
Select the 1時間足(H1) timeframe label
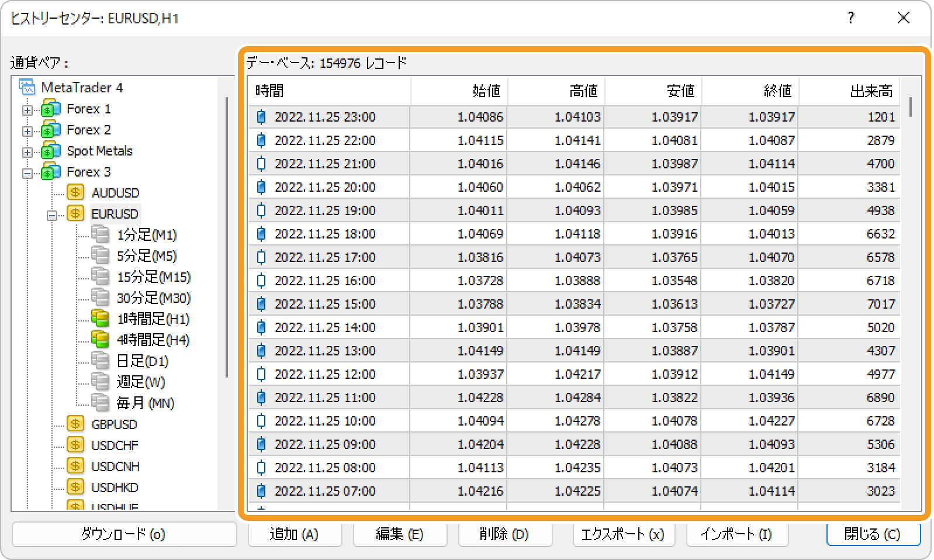point(153,319)
